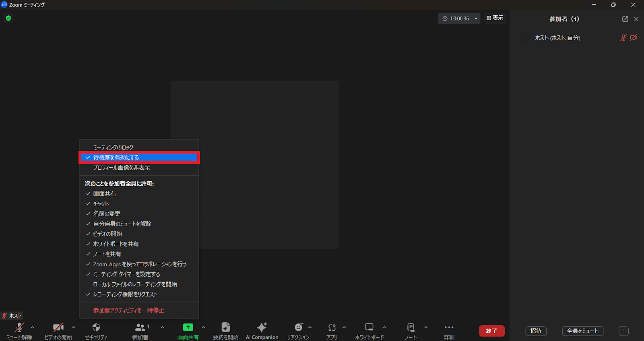644x341 pixels.
Task: Toggle Share Whiteboards (ホワイトボードを共有) permission
Action: 139,244
